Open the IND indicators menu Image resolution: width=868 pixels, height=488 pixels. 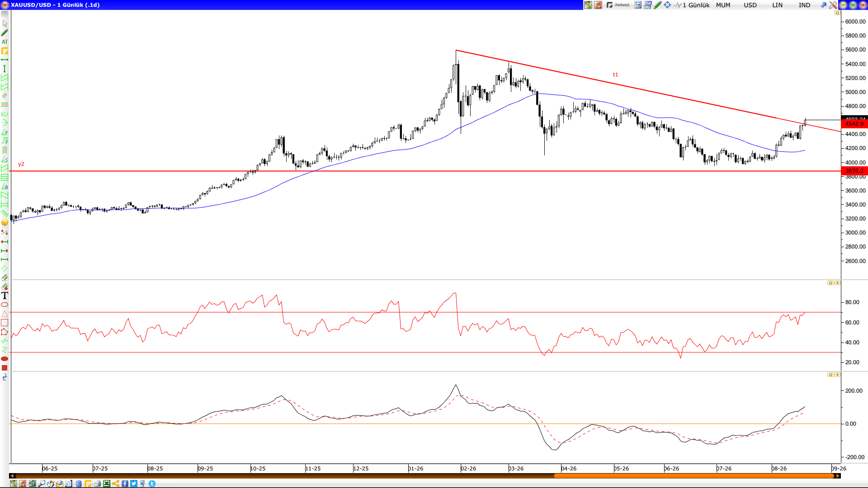pos(805,5)
